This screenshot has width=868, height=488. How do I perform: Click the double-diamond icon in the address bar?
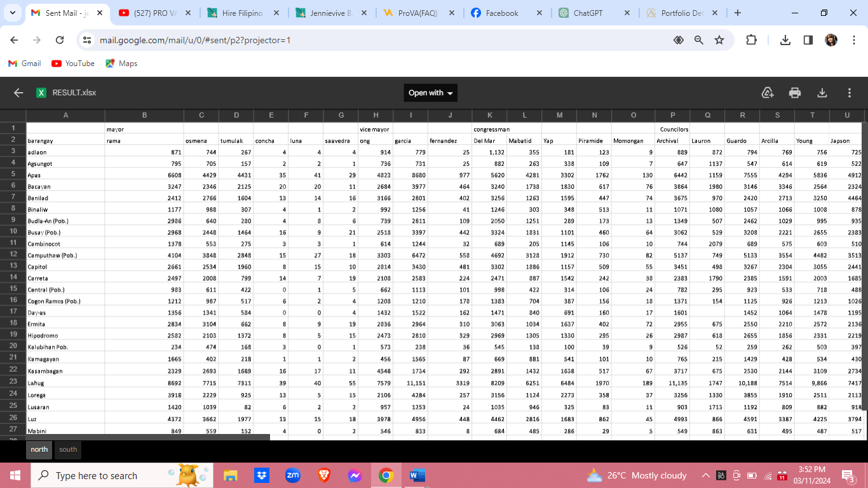[679, 40]
